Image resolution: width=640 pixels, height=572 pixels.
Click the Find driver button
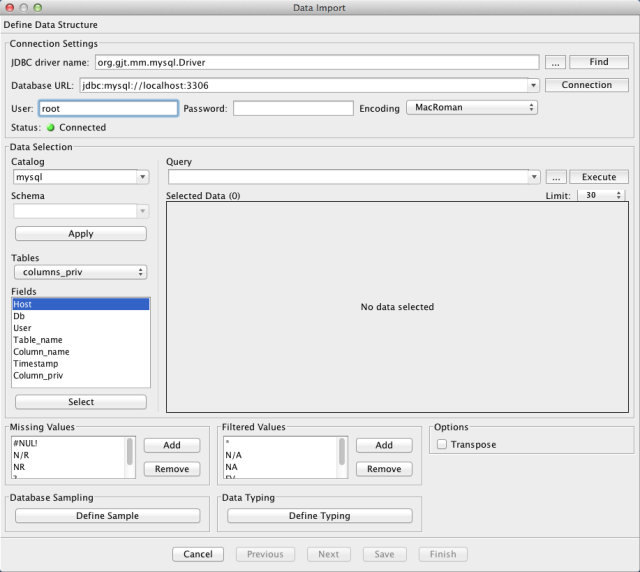[599, 62]
